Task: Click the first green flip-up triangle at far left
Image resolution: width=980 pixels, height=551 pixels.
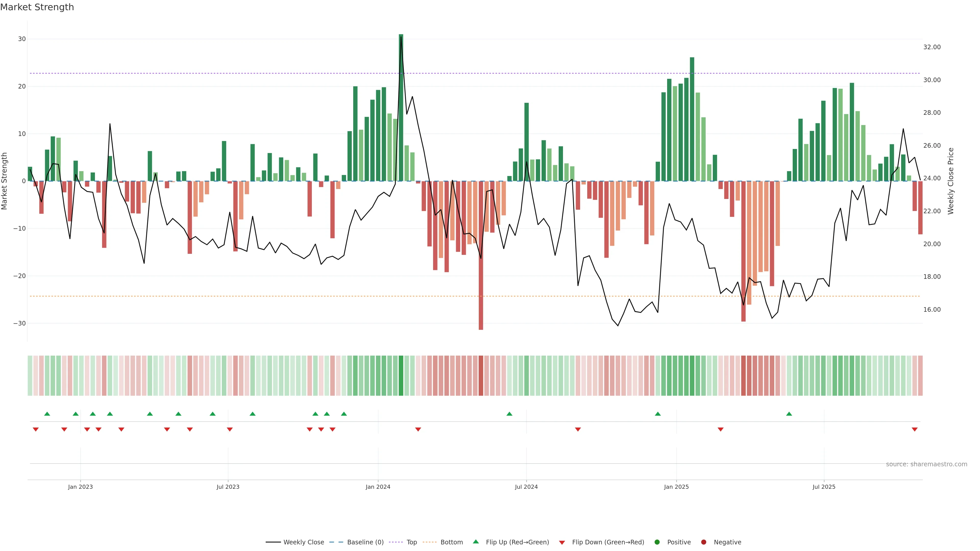Action: coord(47,414)
